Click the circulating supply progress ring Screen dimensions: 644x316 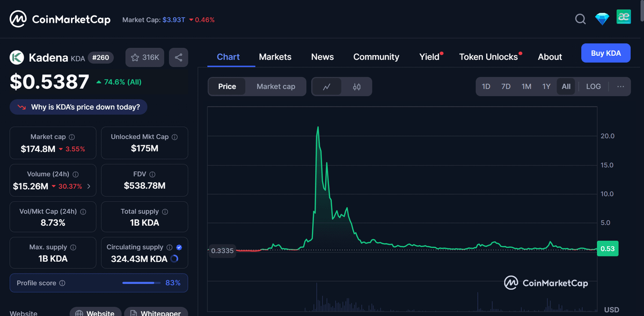(x=174, y=259)
